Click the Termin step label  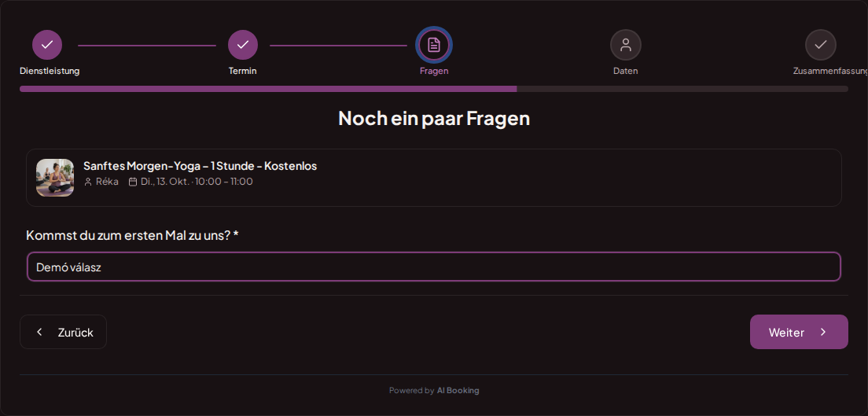(242, 71)
